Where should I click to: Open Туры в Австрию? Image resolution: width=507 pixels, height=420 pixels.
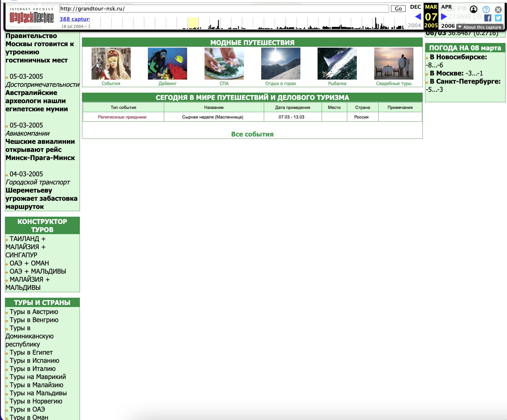click(x=34, y=312)
